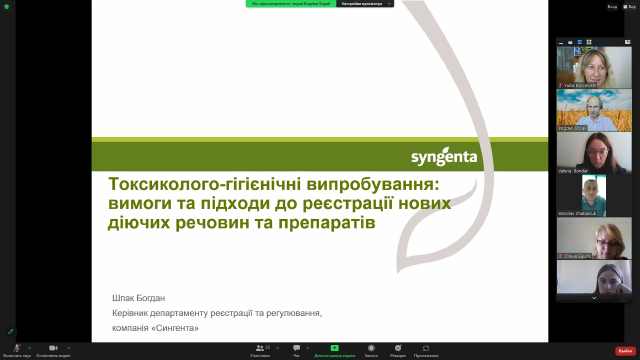Viewport: 640px width, 360px height.
Task: Open video options arrow next to camera
Action: point(69,348)
